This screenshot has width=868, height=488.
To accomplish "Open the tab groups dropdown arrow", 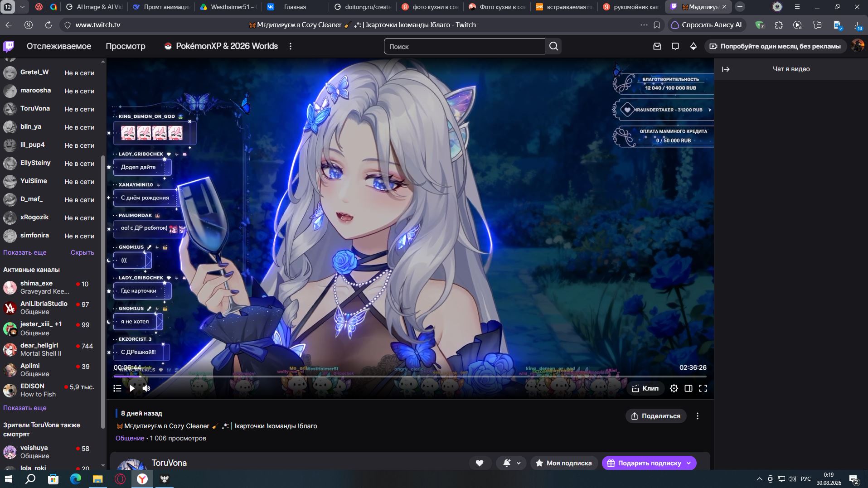I will pyautogui.click(x=22, y=7).
